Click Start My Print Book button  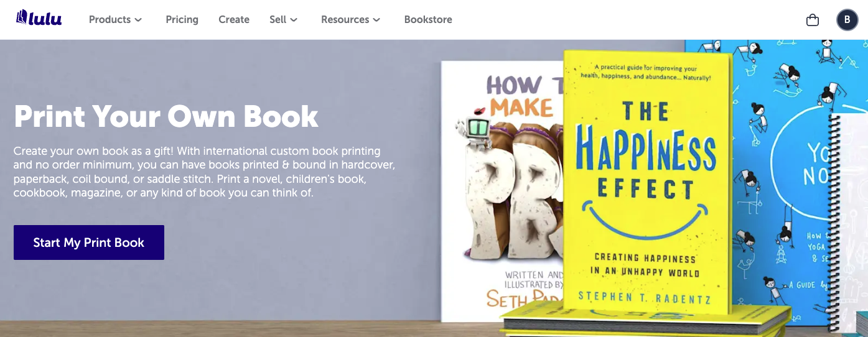(x=89, y=242)
